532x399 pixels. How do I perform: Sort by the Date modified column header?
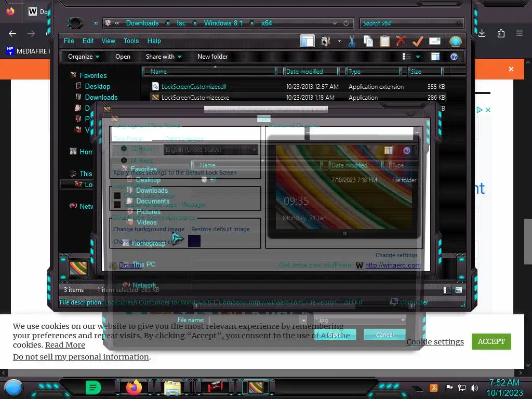311,72
